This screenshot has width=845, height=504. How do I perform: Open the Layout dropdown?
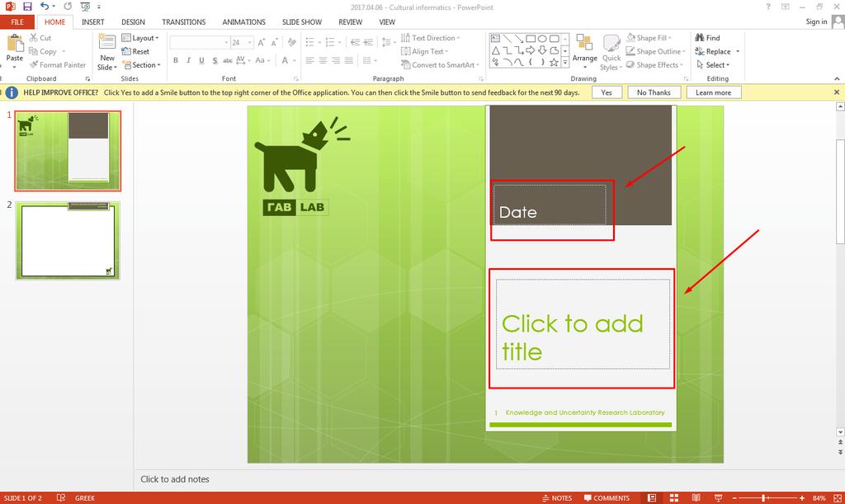pos(140,38)
